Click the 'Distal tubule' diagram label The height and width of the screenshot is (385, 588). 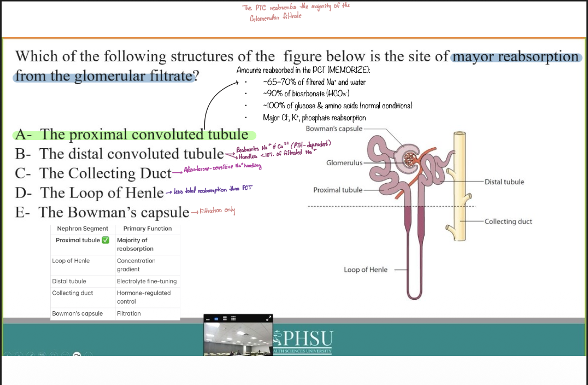coord(504,182)
